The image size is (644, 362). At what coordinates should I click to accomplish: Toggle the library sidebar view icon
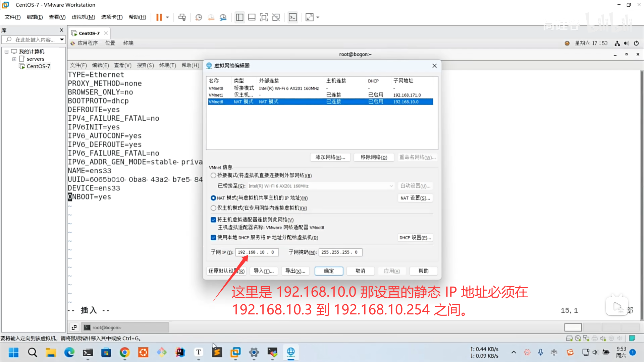coord(239,17)
